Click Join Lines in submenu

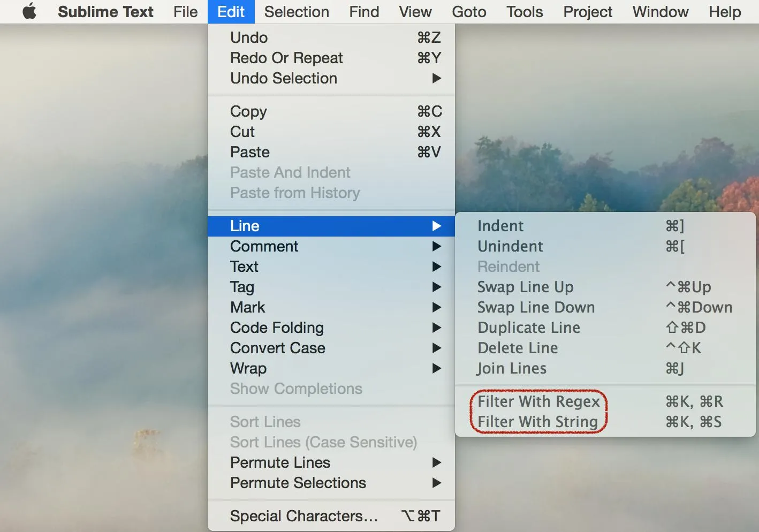(x=512, y=368)
